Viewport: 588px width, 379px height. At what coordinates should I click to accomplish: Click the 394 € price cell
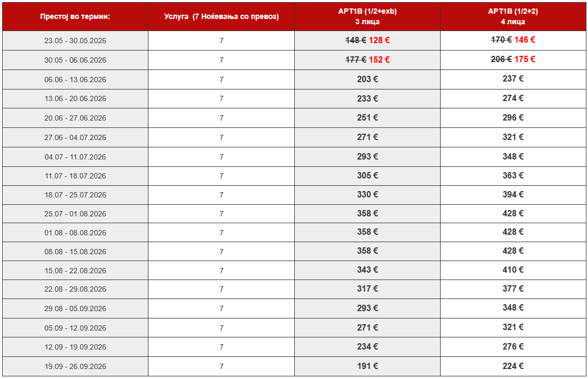pyautogui.click(x=513, y=194)
